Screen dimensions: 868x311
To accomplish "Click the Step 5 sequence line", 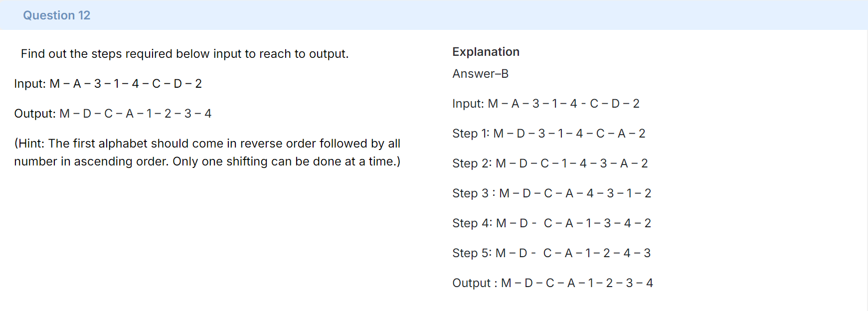I will click(551, 253).
